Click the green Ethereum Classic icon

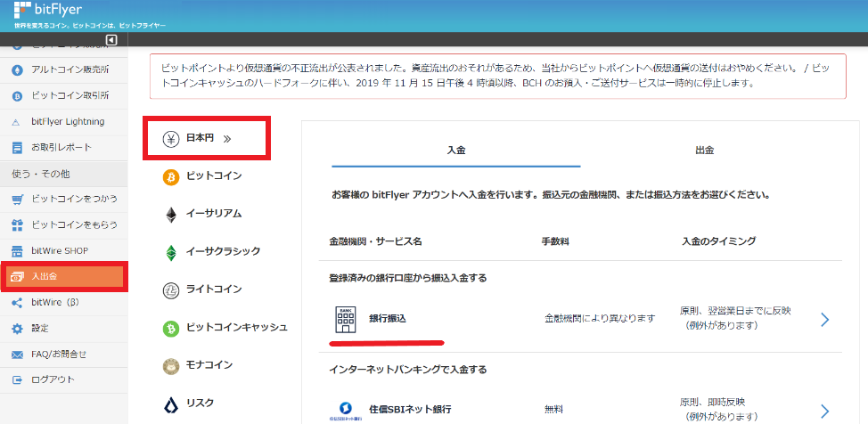coord(171,252)
